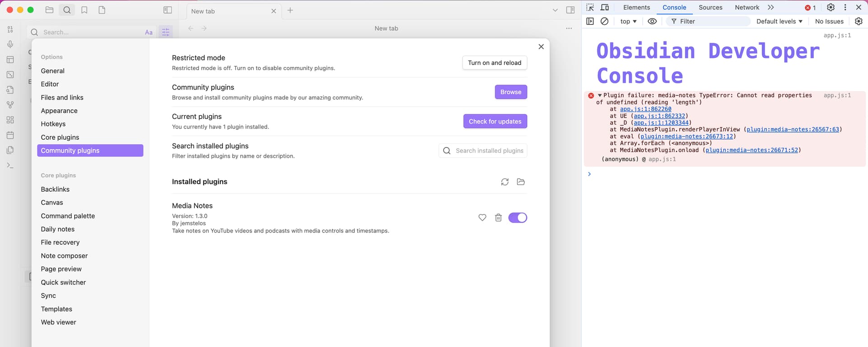Focus the Search installed plugins field
Image resolution: width=868 pixels, height=347 pixels.
click(483, 151)
